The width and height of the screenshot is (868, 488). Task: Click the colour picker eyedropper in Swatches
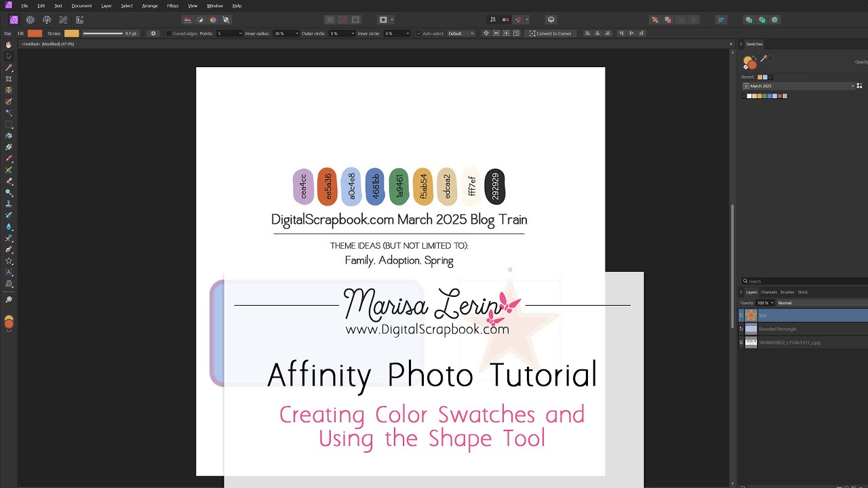[764, 59]
